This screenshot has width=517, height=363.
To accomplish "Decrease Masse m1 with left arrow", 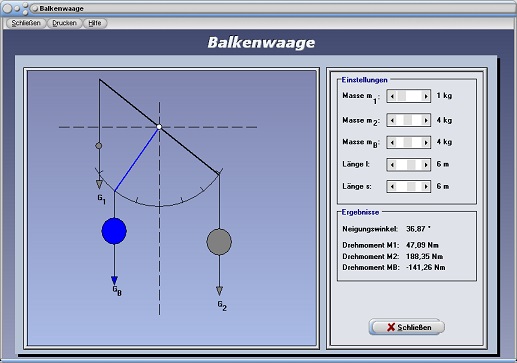I will pyautogui.click(x=392, y=96).
